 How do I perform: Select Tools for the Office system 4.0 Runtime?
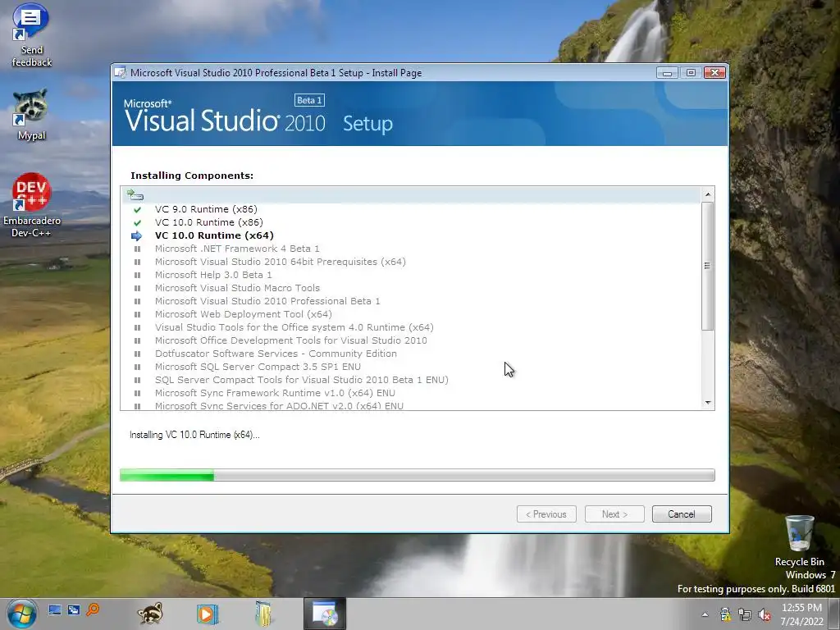pyautogui.click(x=294, y=327)
